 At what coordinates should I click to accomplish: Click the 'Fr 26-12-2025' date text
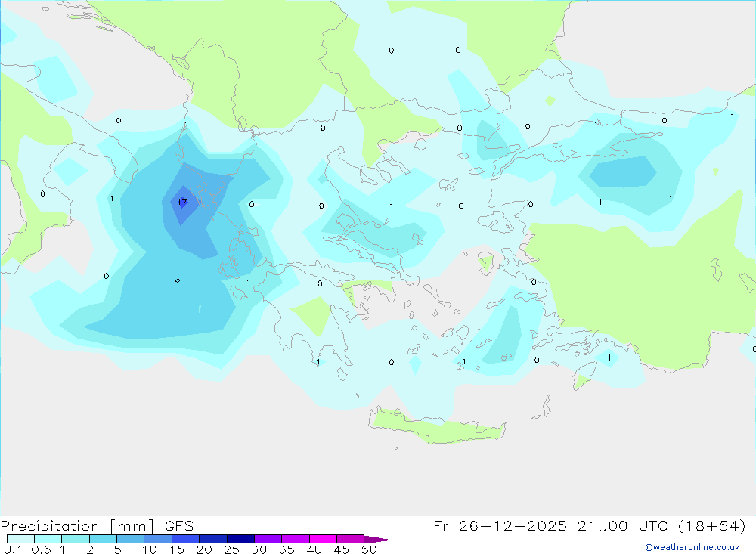point(500,525)
